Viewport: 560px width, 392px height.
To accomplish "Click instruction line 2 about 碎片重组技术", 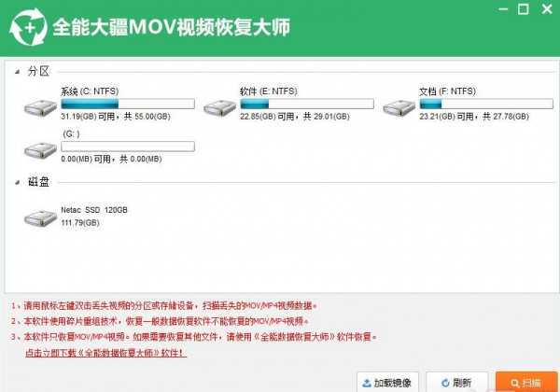I will point(160,321).
